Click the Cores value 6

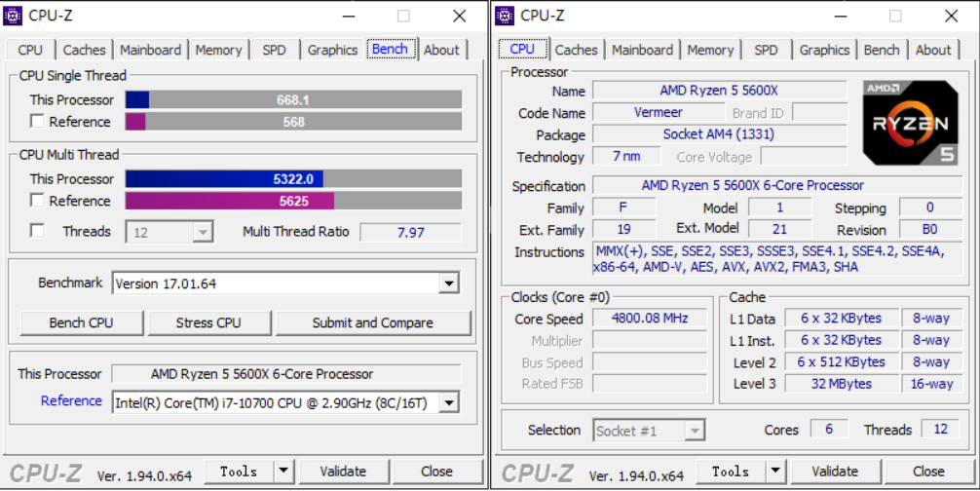tap(829, 430)
